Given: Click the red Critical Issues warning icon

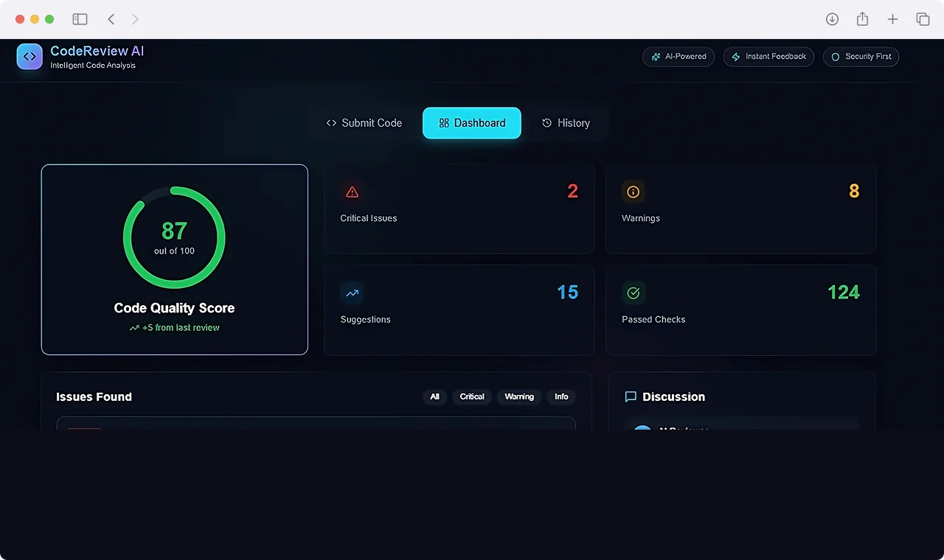Looking at the screenshot, I should click(353, 192).
